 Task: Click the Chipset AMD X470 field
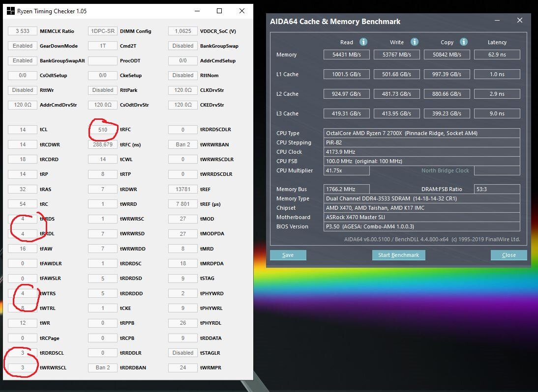tap(421, 208)
